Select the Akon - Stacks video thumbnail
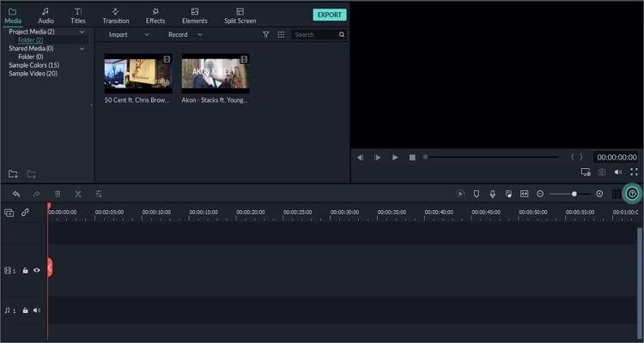This screenshot has width=644, height=343. [x=216, y=74]
